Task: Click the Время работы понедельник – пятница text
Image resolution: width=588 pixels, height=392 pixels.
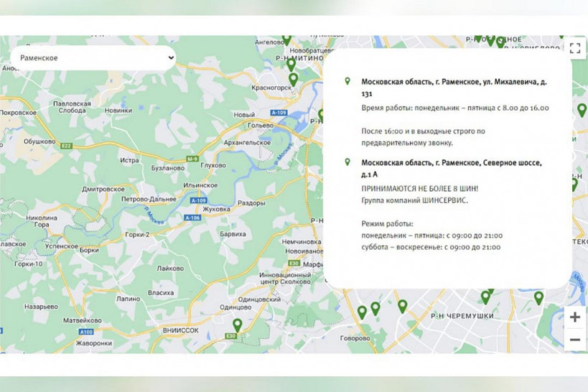Action: pos(455,108)
